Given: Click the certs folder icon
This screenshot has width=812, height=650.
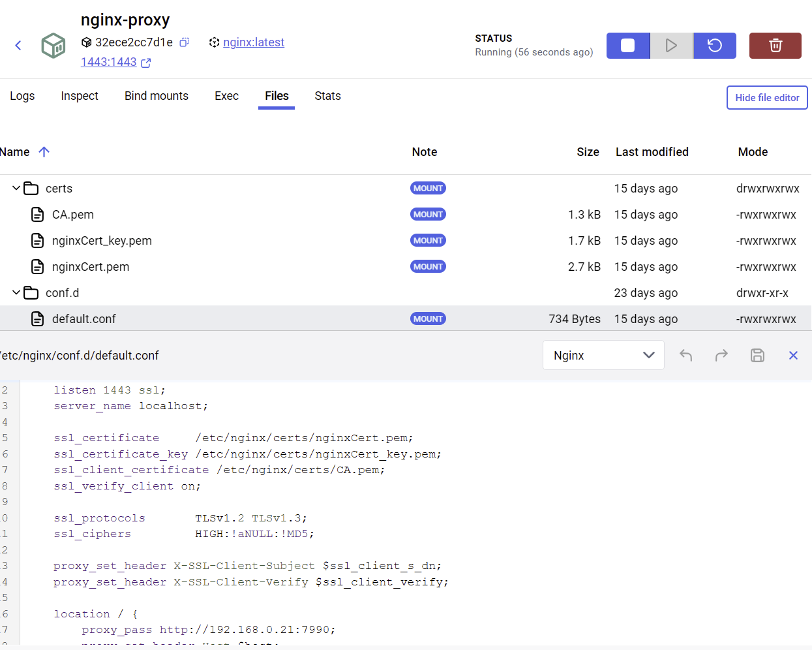Looking at the screenshot, I should click(x=31, y=189).
